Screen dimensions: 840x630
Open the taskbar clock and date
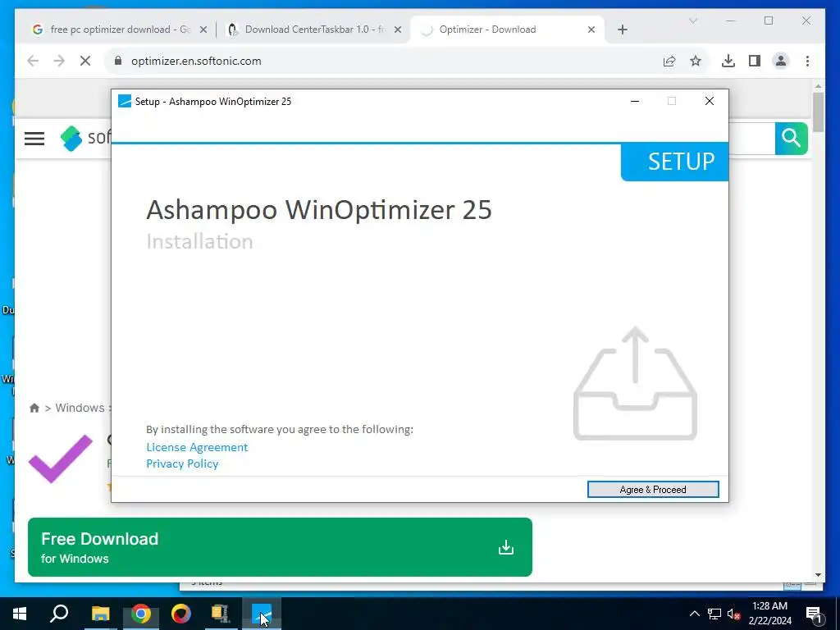(770, 614)
